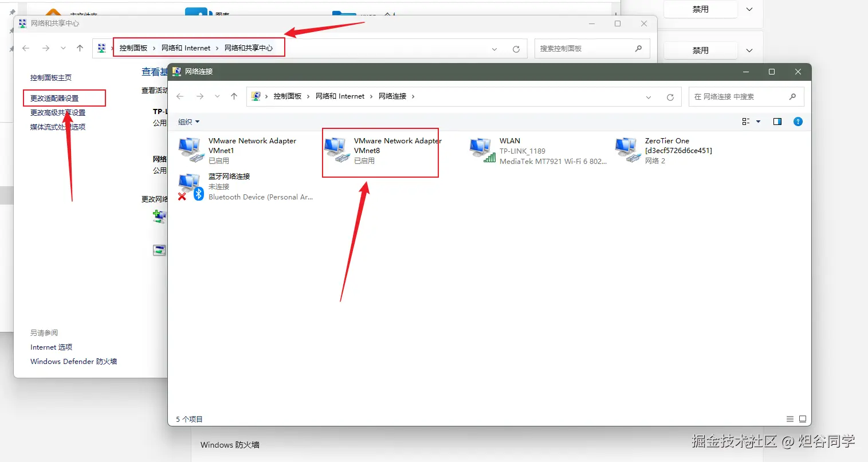Click the 网络连接 address bar location icon
Image resolution: width=868 pixels, height=462 pixels.
(x=256, y=96)
